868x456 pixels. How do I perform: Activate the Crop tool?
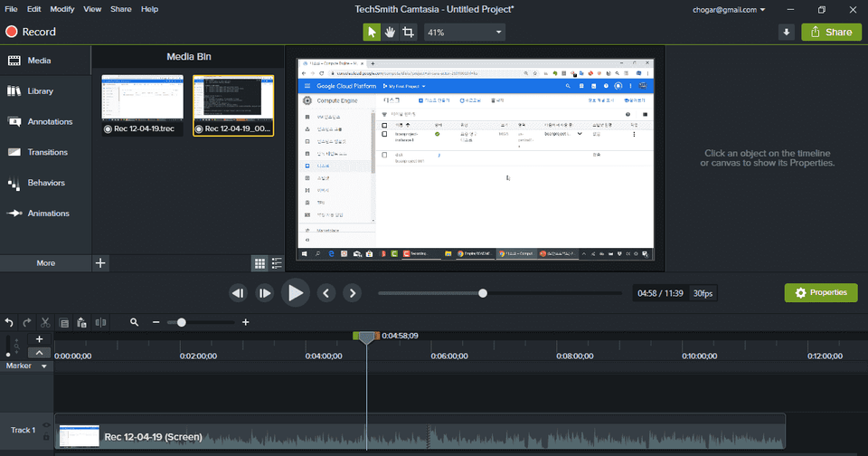click(408, 33)
